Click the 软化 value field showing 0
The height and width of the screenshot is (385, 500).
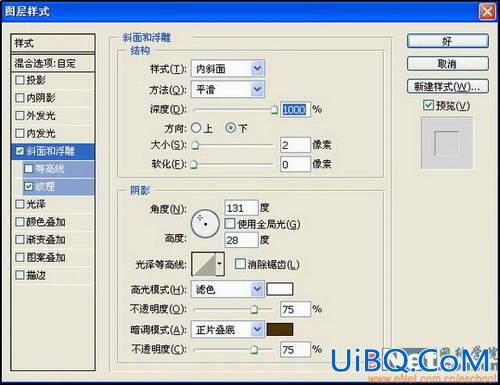coord(295,164)
